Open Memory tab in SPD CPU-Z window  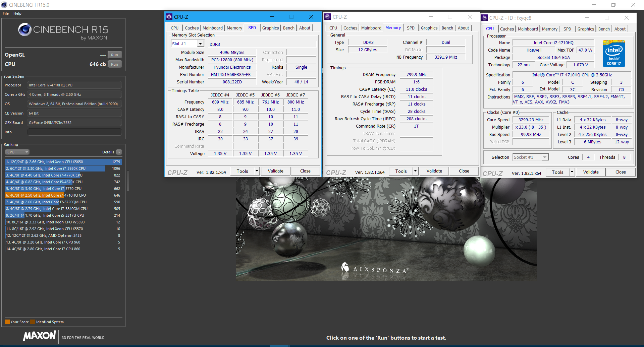tap(234, 28)
